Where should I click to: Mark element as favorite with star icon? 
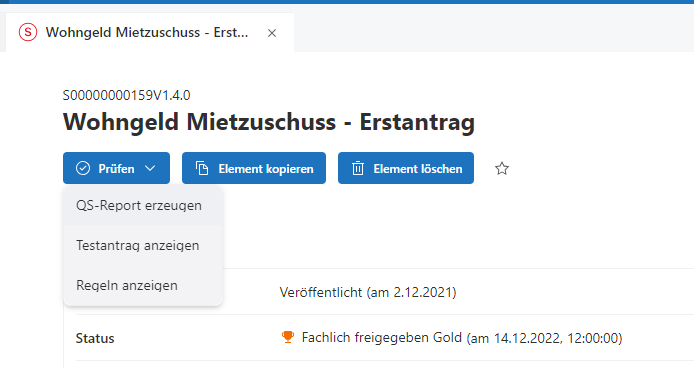tap(502, 168)
